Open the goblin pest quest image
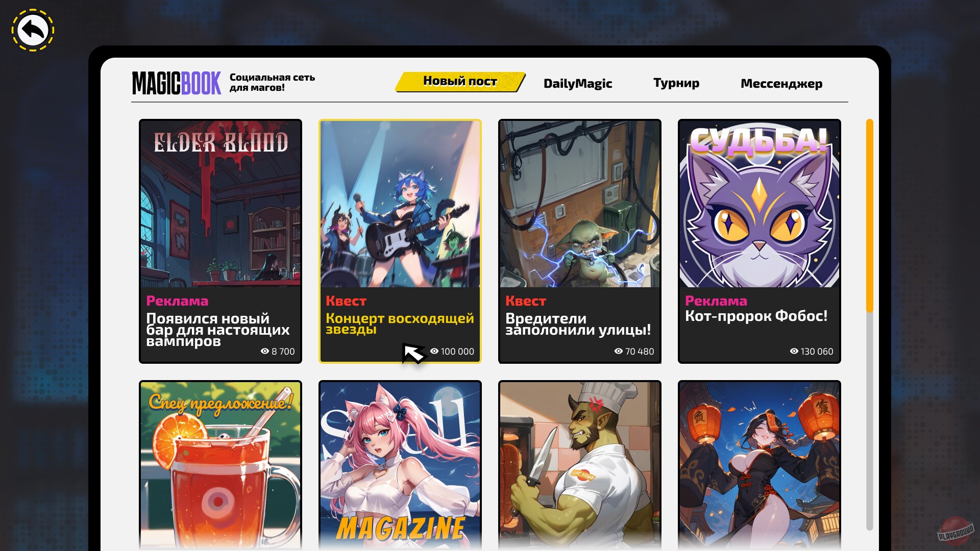 [580, 204]
